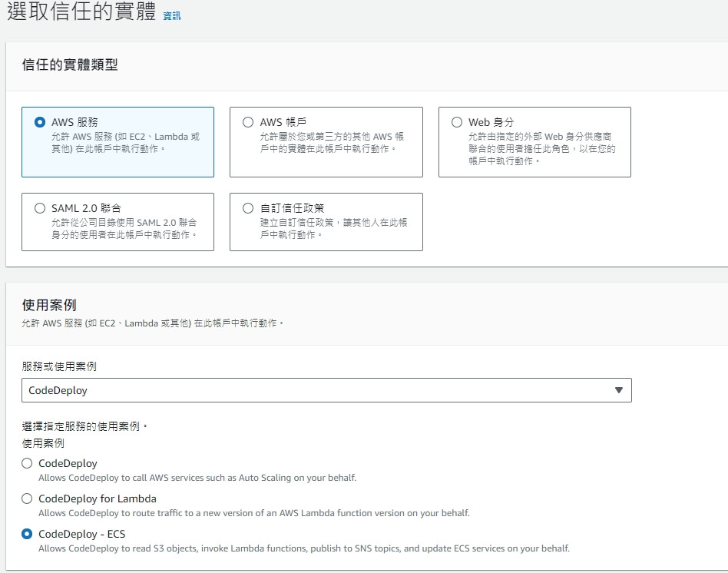This screenshot has width=728, height=573.
Task: Click the Web 身分 card description text
Action: coord(542,148)
